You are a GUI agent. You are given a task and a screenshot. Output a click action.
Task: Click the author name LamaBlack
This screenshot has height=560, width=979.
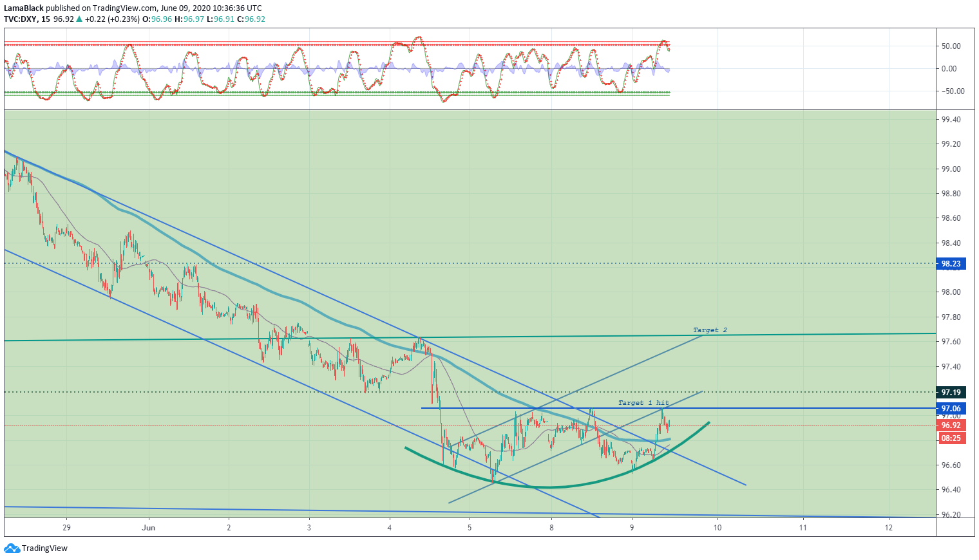(x=24, y=8)
